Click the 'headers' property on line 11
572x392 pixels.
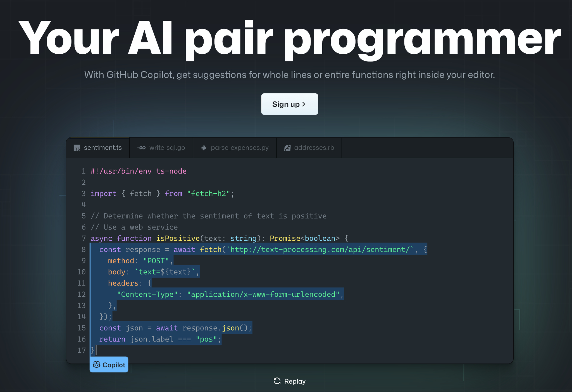(123, 283)
